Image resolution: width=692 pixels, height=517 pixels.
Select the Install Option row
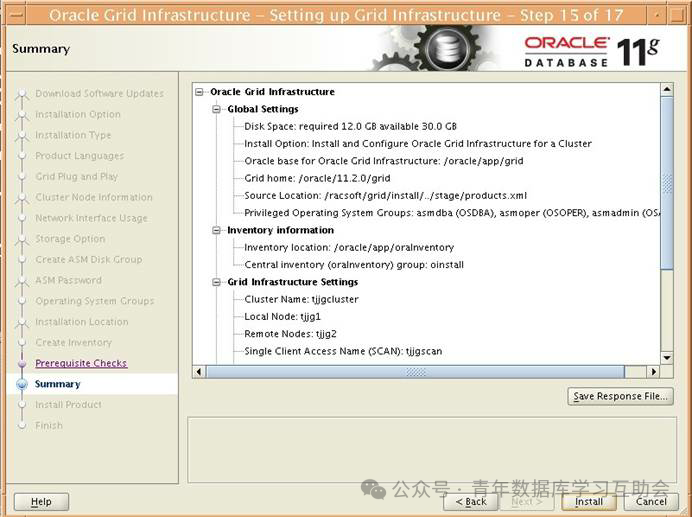click(417, 143)
